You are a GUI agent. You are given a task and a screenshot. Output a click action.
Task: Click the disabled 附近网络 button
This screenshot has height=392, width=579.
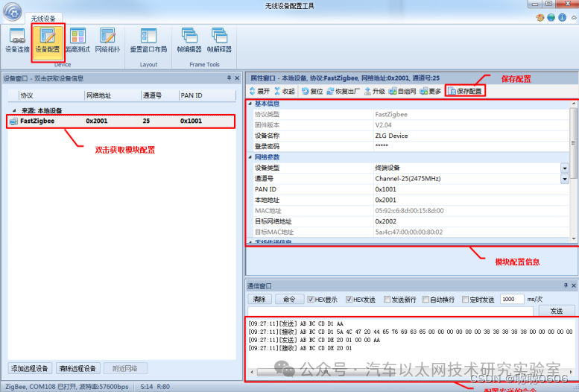click(125, 368)
